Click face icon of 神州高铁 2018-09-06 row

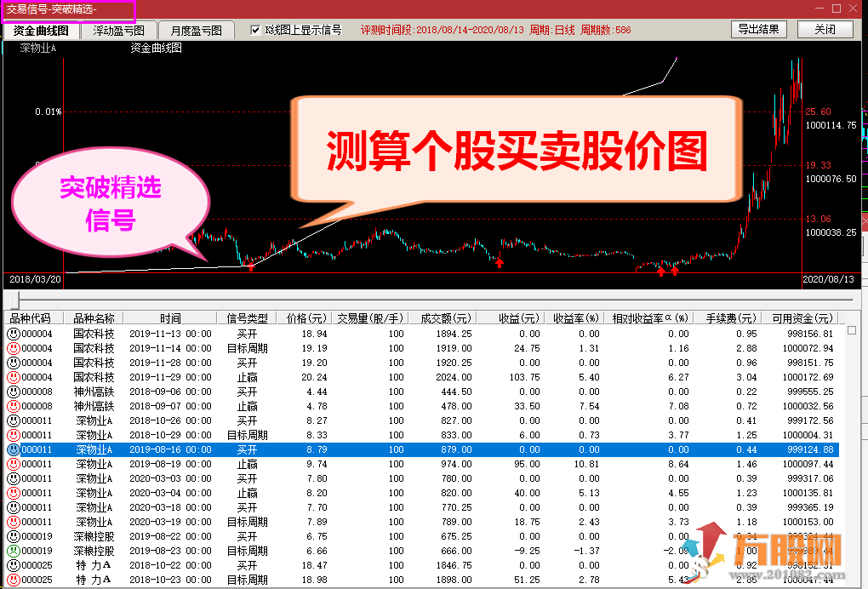pyautogui.click(x=14, y=392)
